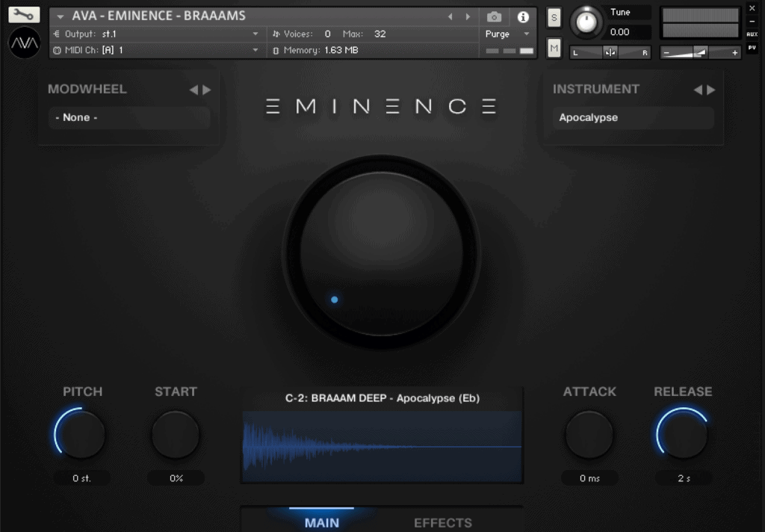This screenshot has width=765, height=532.
Task: Click the attack value '0 ms'
Action: pyautogui.click(x=589, y=478)
